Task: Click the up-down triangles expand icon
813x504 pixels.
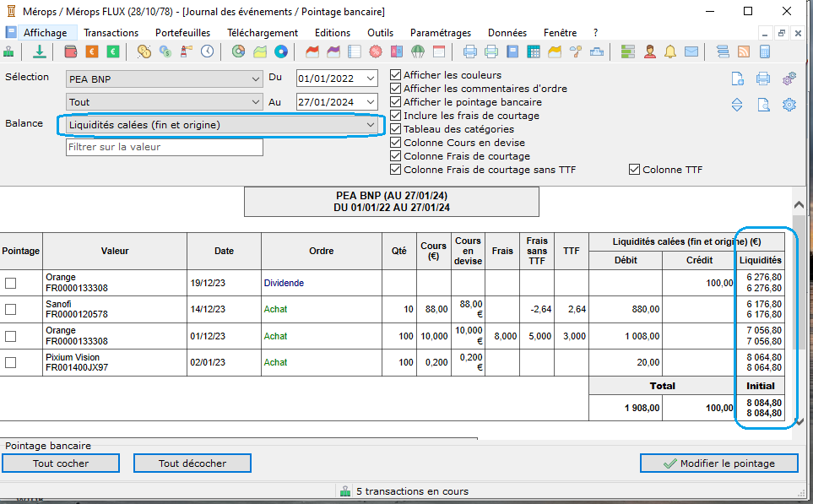Action: (x=737, y=105)
